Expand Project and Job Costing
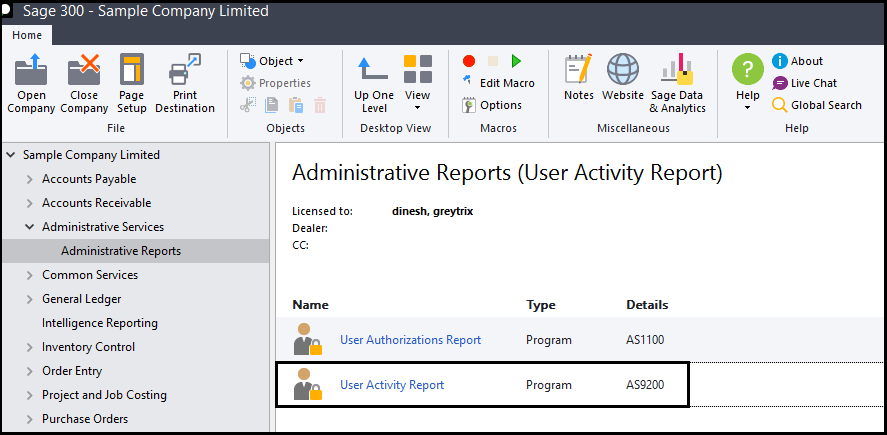 (30, 395)
